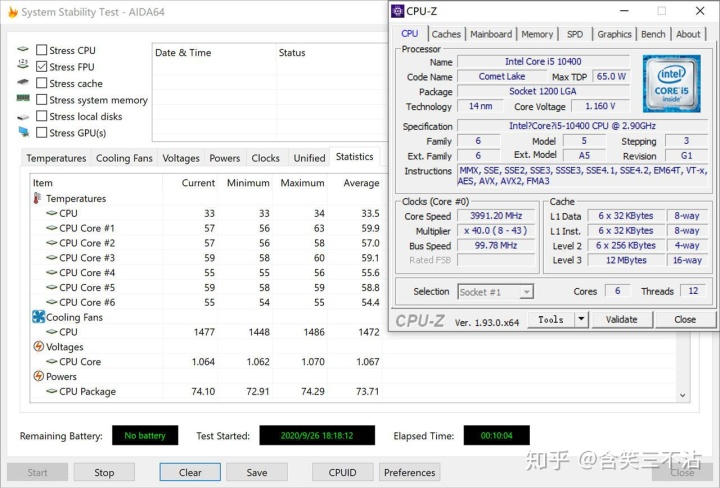Enable the Stress local disks checkbox
The width and height of the screenshot is (720, 488).
[41, 116]
